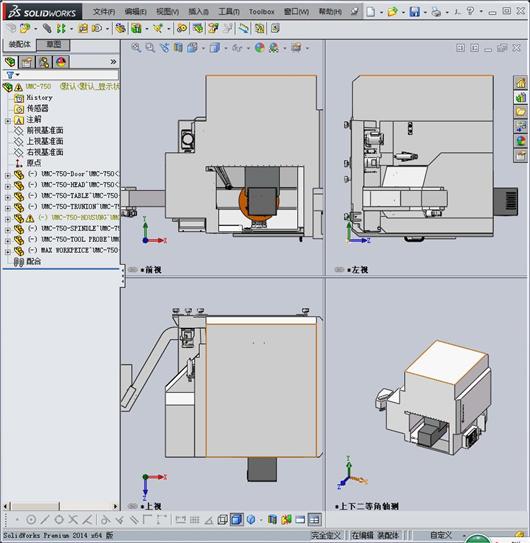Open the DisplayManager color ball tab
Image resolution: width=530 pixels, height=543 pixels.
point(61,62)
